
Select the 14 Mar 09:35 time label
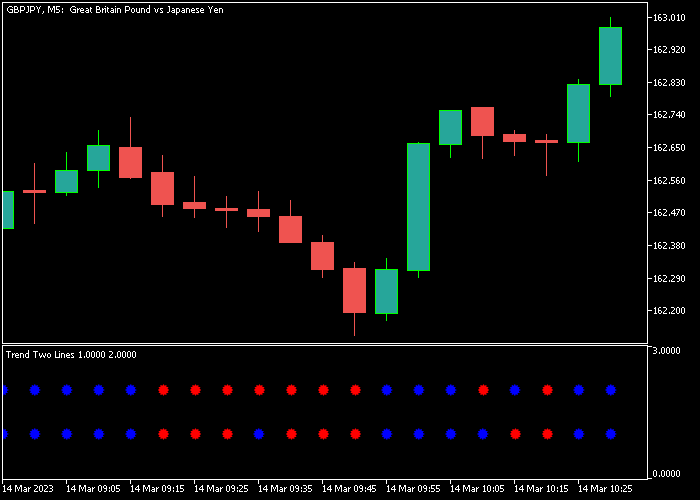pyautogui.click(x=285, y=489)
